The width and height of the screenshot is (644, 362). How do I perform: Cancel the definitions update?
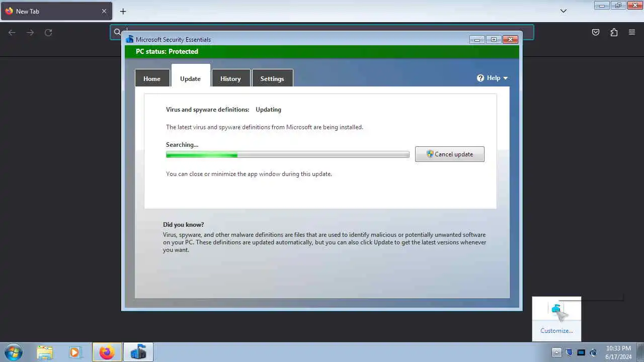pos(450,154)
